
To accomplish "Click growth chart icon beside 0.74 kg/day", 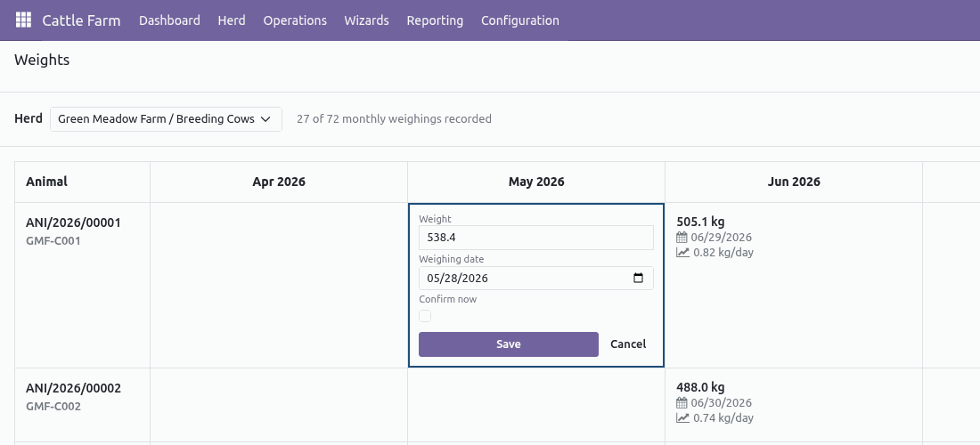I will [x=682, y=417].
